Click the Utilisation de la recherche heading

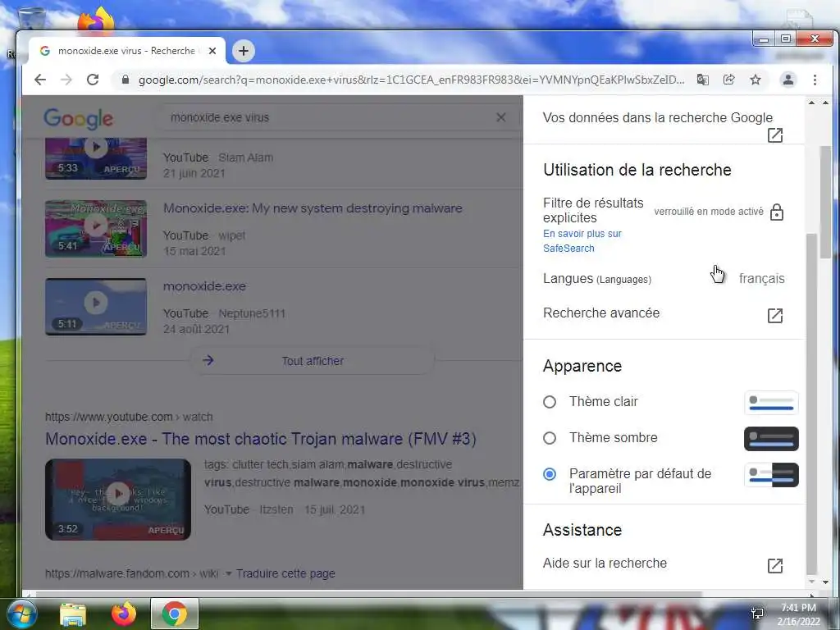point(637,170)
